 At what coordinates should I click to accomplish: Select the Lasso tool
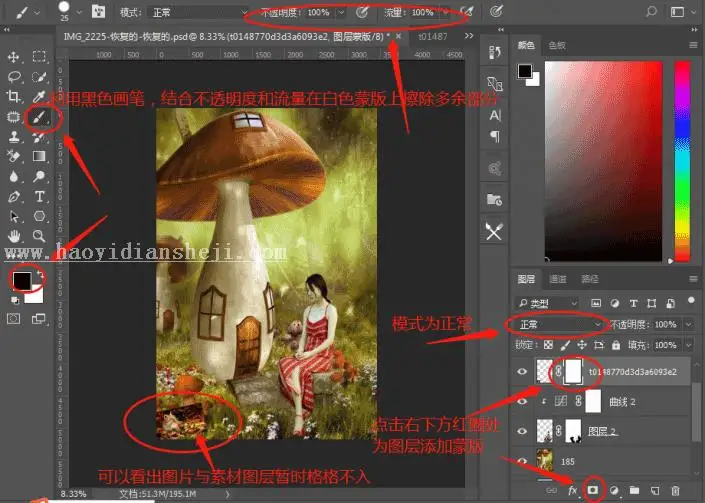pos(14,77)
